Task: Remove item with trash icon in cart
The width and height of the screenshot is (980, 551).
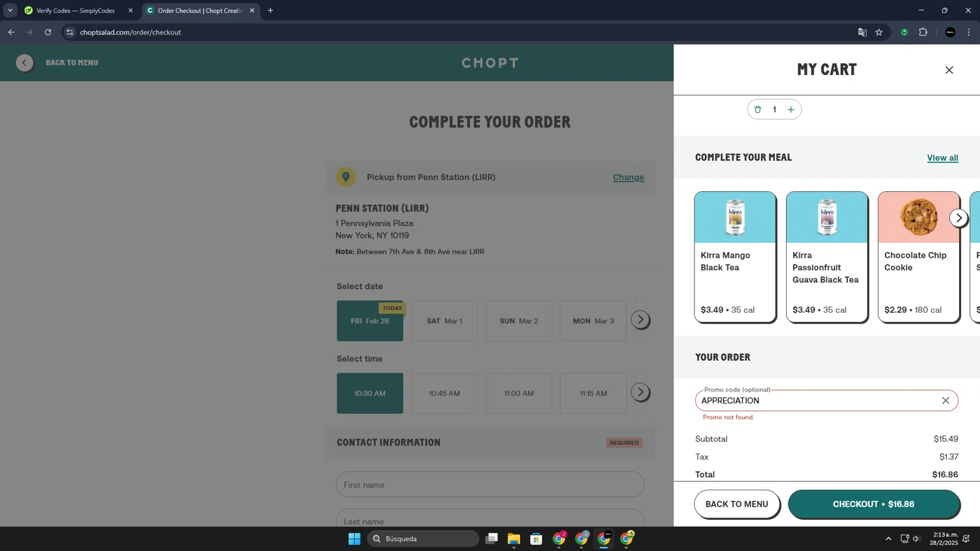Action: coord(758,110)
